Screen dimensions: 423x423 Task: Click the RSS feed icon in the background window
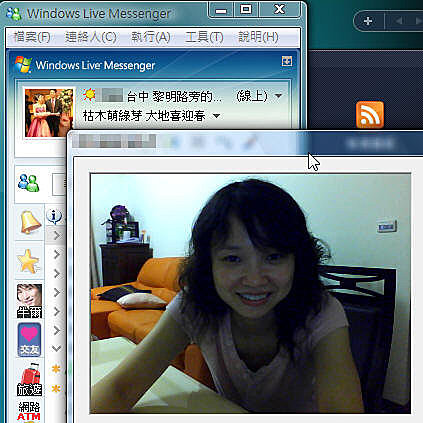(x=370, y=115)
